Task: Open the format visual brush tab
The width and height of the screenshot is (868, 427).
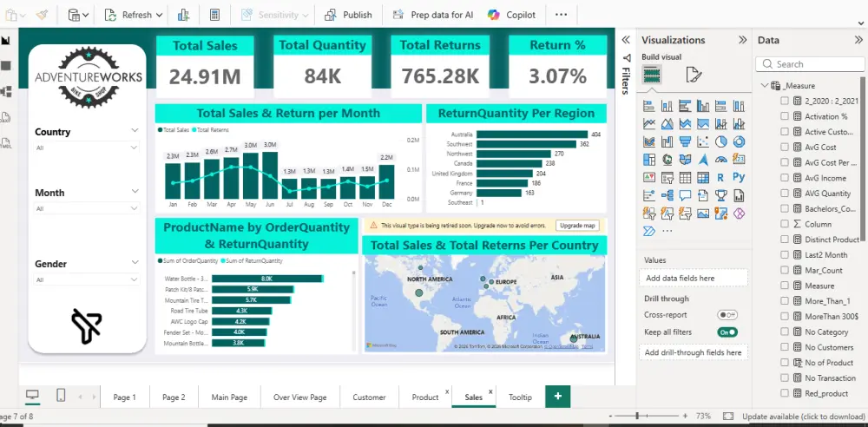Action: (694, 75)
